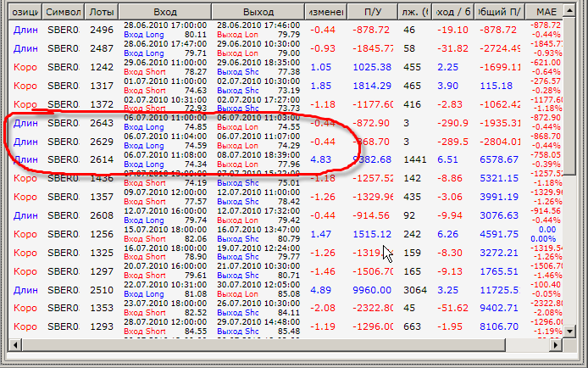
Task: Click cumulative profit 115.18
Action: [x=496, y=86]
